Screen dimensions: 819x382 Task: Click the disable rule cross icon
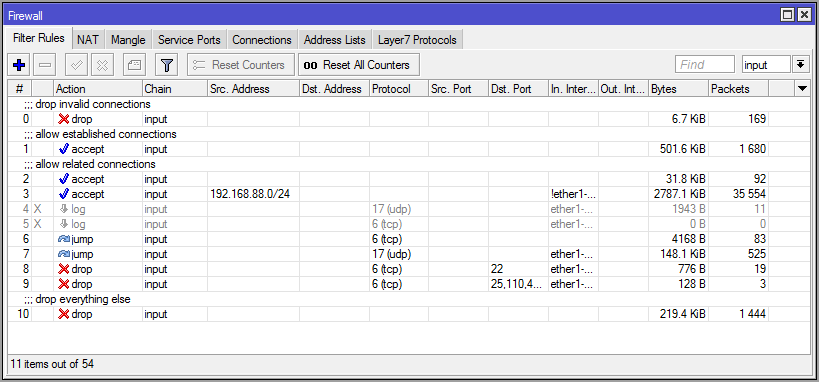pyautogui.click(x=103, y=65)
